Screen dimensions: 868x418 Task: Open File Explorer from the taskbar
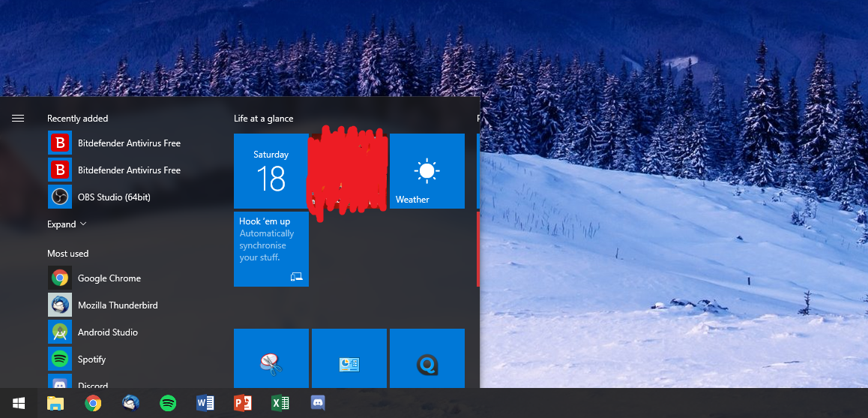55,404
